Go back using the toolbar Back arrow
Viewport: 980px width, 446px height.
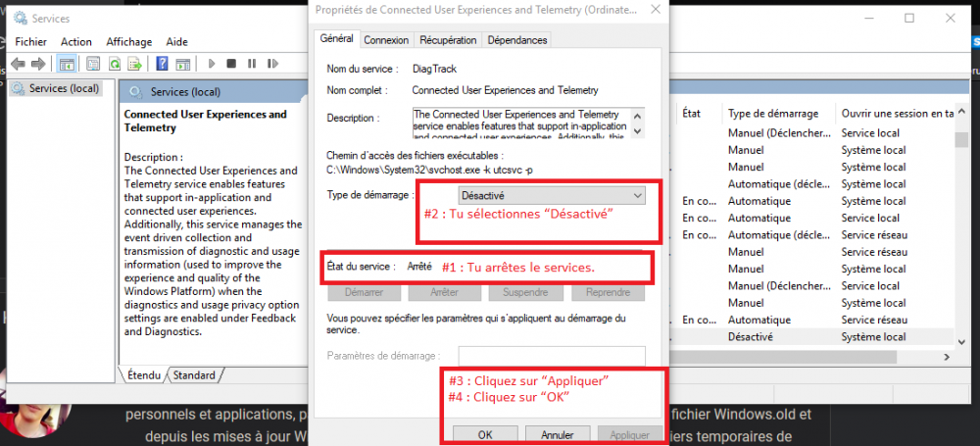point(18,63)
